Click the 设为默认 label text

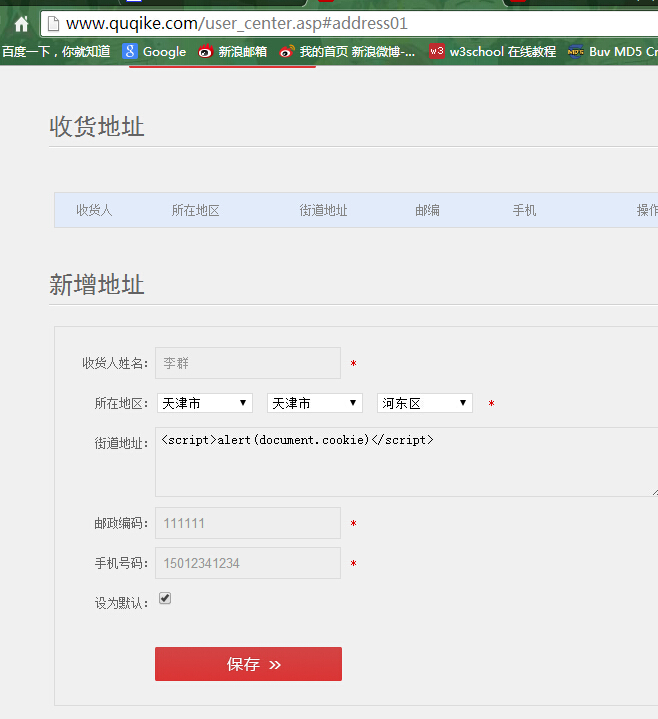[121, 603]
